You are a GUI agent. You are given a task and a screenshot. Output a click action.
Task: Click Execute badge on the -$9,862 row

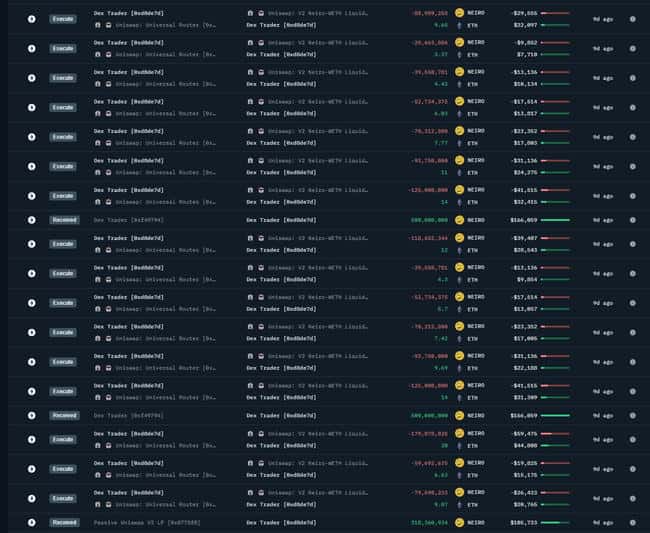point(63,47)
